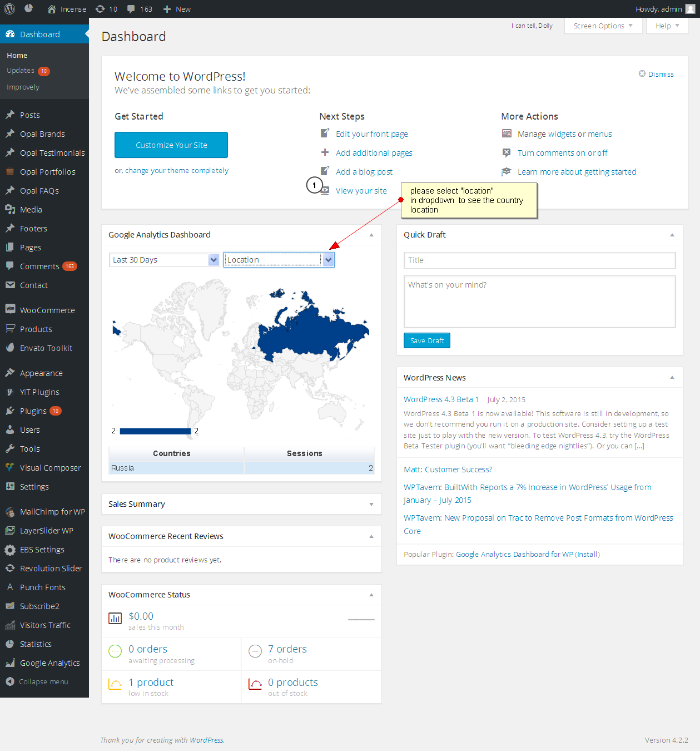
Task: Click the Media icon in sidebar
Action: pyautogui.click(x=10, y=209)
